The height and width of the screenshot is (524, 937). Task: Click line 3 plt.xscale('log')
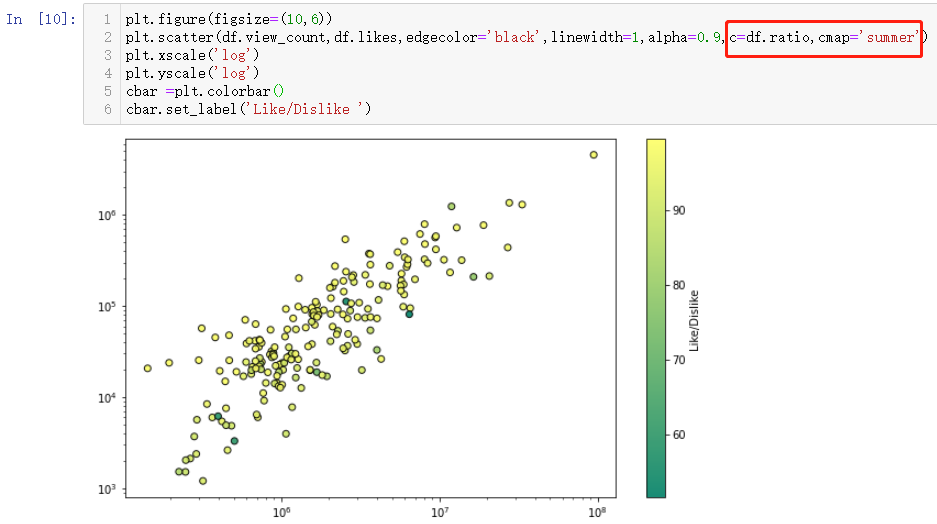click(x=192, y=55)
